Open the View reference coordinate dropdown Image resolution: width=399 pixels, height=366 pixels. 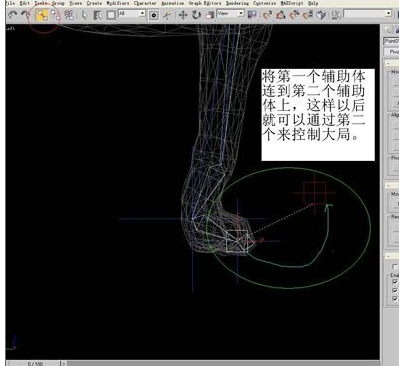[x=230, y=14]
